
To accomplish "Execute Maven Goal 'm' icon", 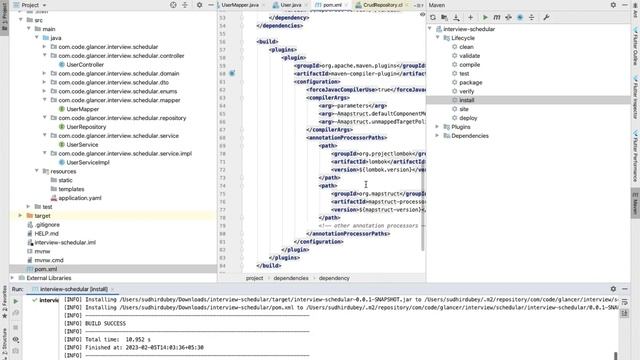I will click(497, 18).
